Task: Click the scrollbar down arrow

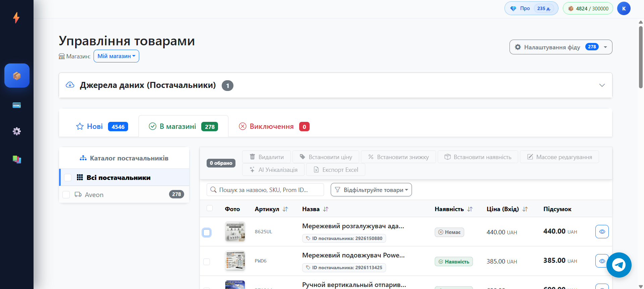Action: pos(641,286)
